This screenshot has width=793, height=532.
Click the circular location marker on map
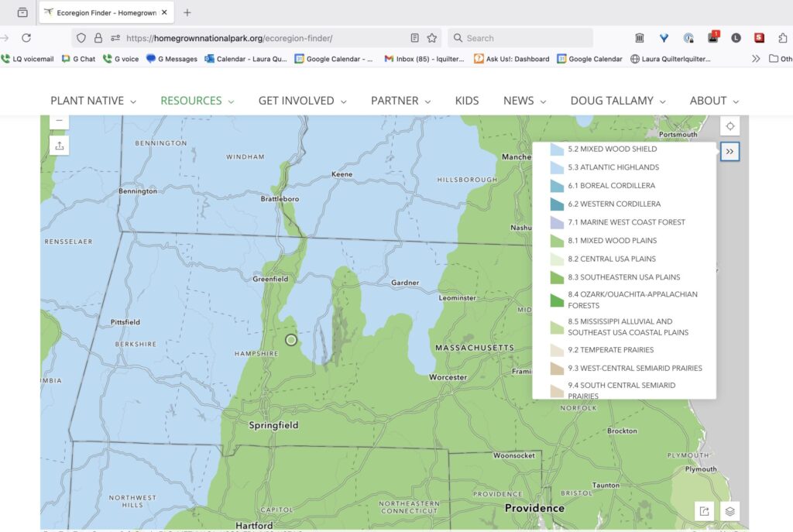pos(291,340)
